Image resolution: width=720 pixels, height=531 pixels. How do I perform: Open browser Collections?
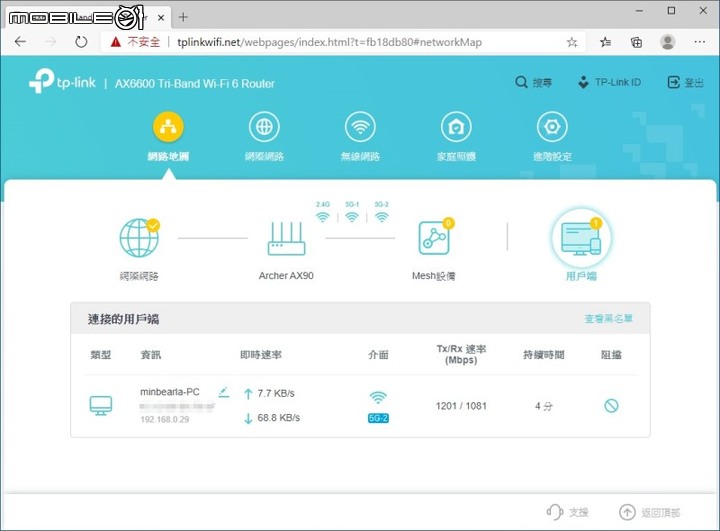(x=636, y=42)
